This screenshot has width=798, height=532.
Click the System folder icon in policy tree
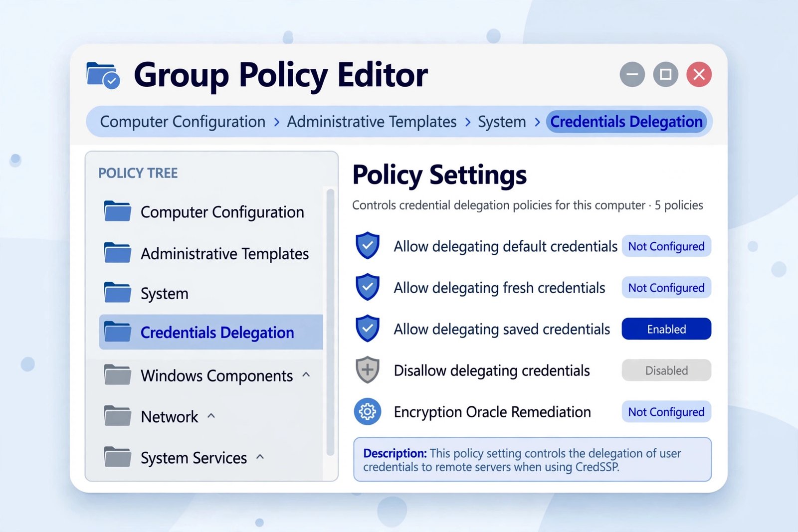pos(117,293)
